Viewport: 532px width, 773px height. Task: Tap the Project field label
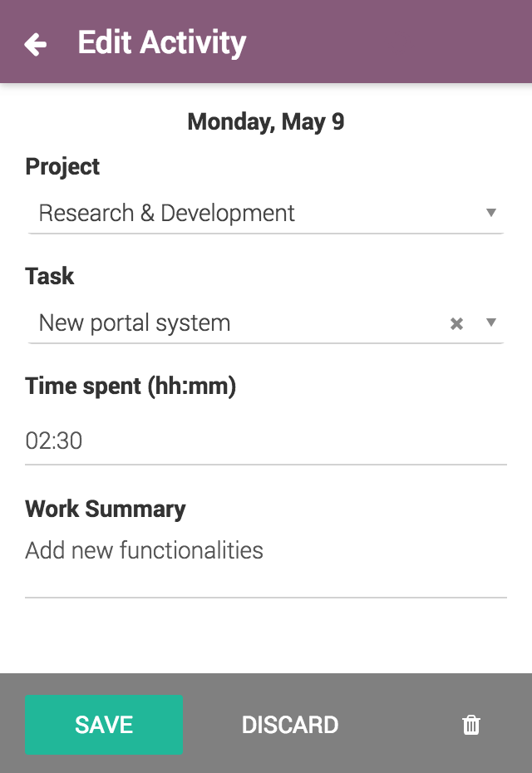tap(62, 166)
